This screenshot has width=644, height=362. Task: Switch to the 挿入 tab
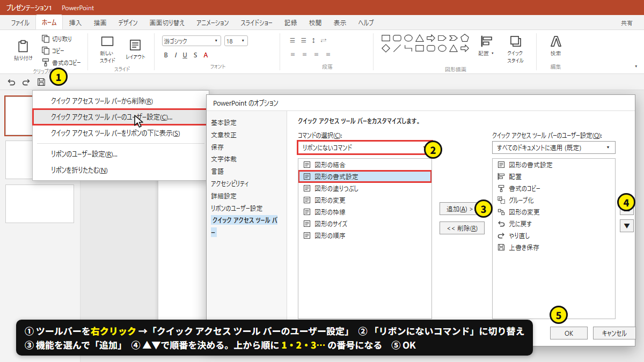[76, 23]
